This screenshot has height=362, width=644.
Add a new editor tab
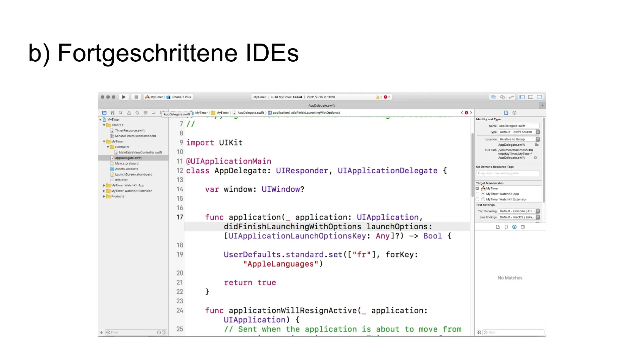[x=542, y=106]
